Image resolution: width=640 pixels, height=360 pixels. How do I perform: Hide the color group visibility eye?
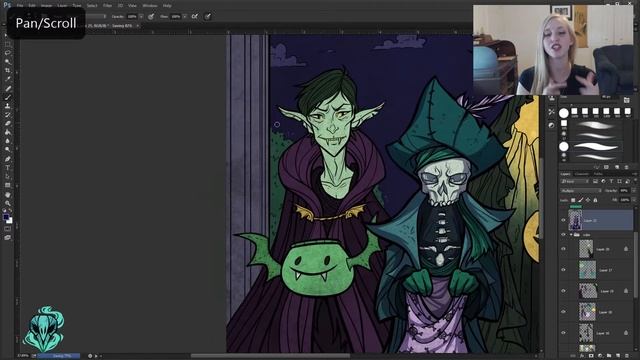tap(564, 235)
